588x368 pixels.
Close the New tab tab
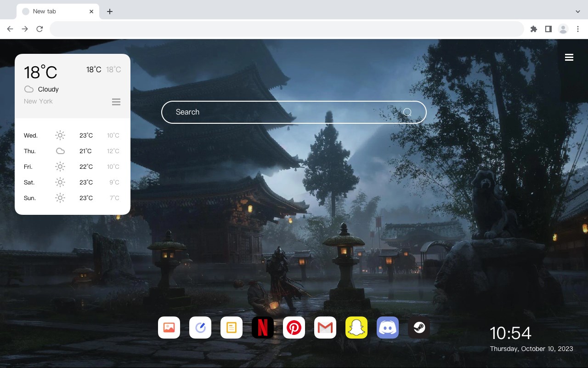[x=92, y=11]
